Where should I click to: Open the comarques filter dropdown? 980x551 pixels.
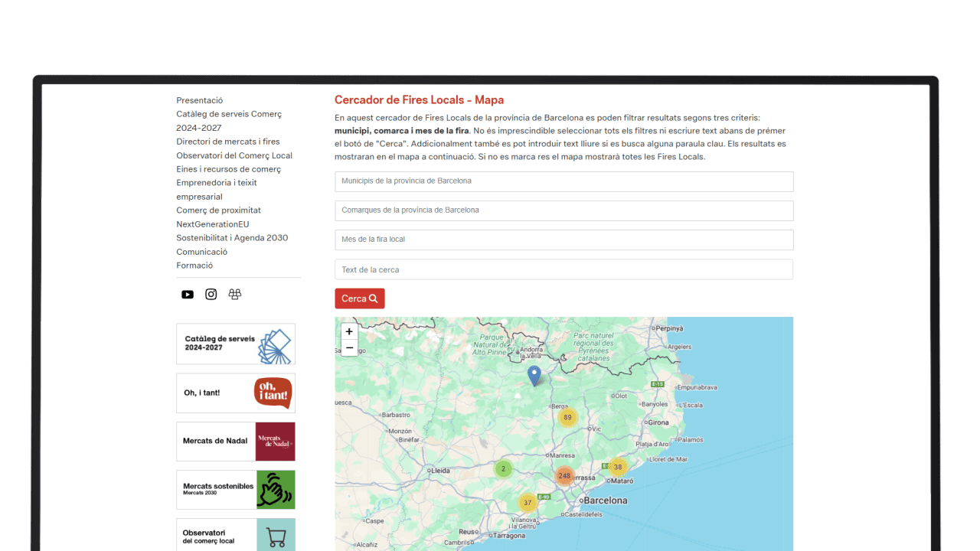coord(563,210)
